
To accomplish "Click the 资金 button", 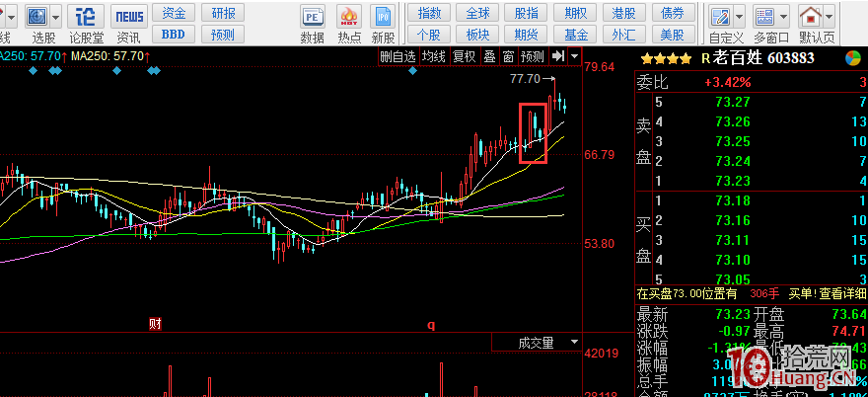I will (x=174, y=13).
